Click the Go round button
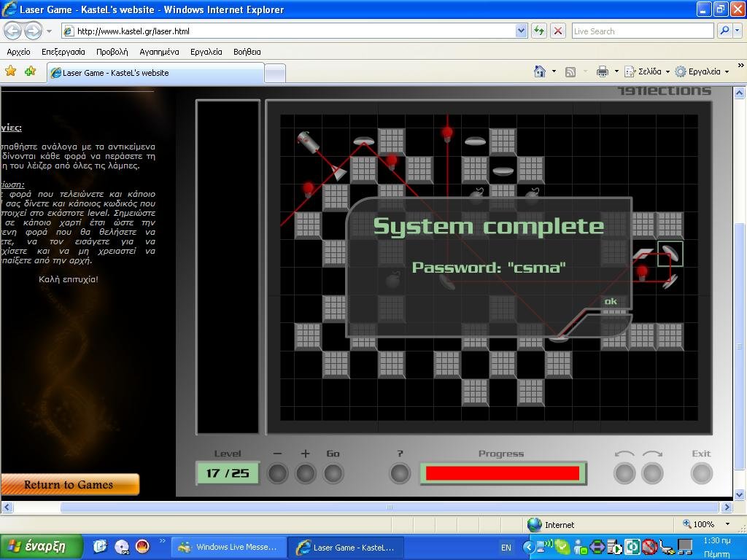747x560 pixels. [333, 473]
